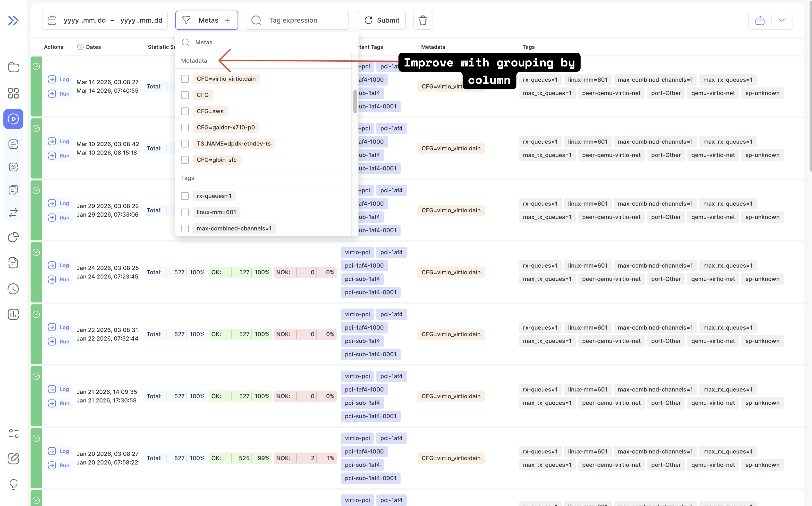This screenshot has width=812, height=506.
Task: Tick the rx-queues=1 checkbox
Action: pos(185,196)
